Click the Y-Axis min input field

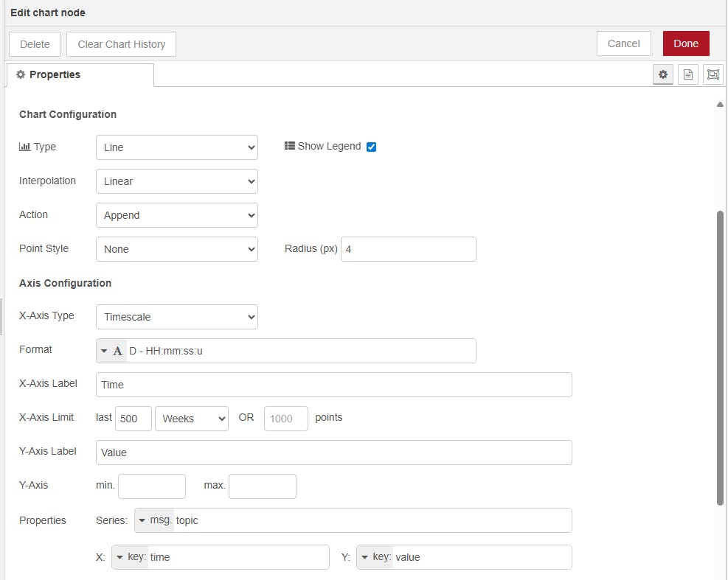152,486
